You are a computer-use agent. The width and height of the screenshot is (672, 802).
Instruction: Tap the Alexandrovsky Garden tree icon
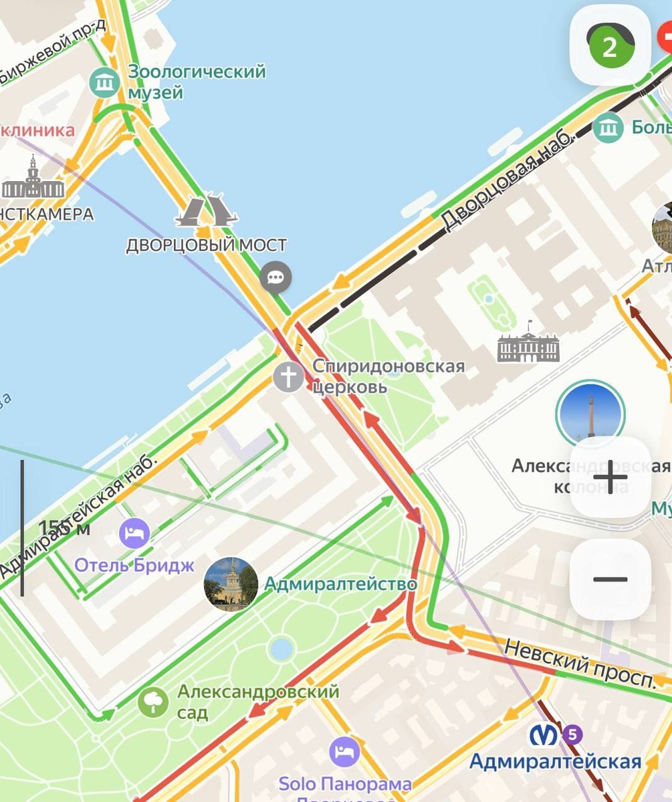(153, 702)
